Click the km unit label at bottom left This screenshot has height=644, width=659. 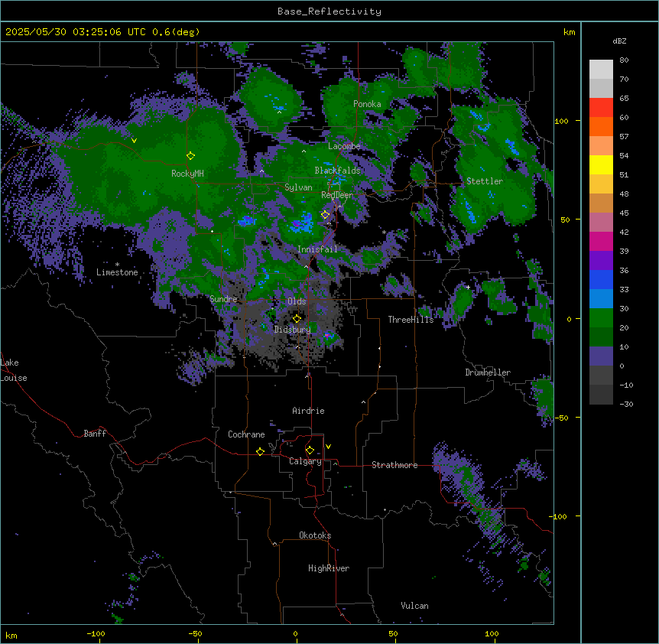pos(11,636)
